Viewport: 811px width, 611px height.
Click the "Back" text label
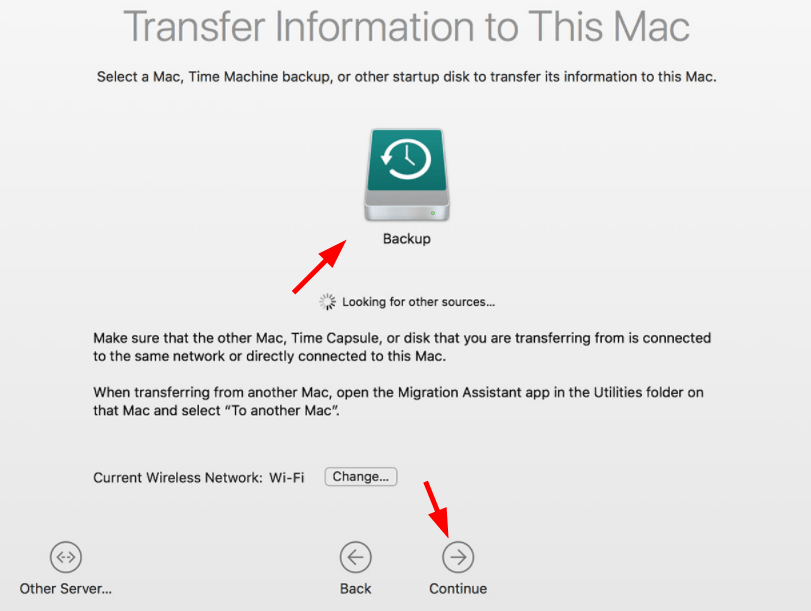click(x=355, y=589)
